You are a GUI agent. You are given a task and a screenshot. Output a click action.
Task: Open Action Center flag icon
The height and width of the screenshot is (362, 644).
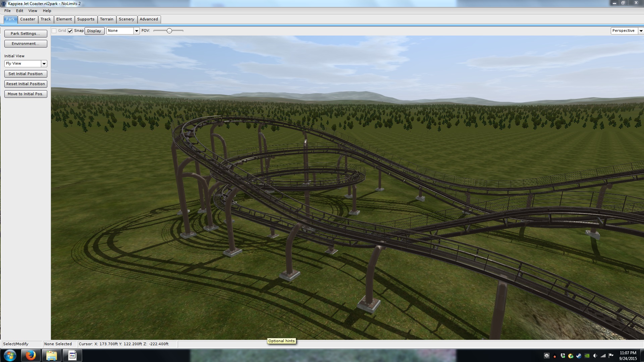pos(611,355)
